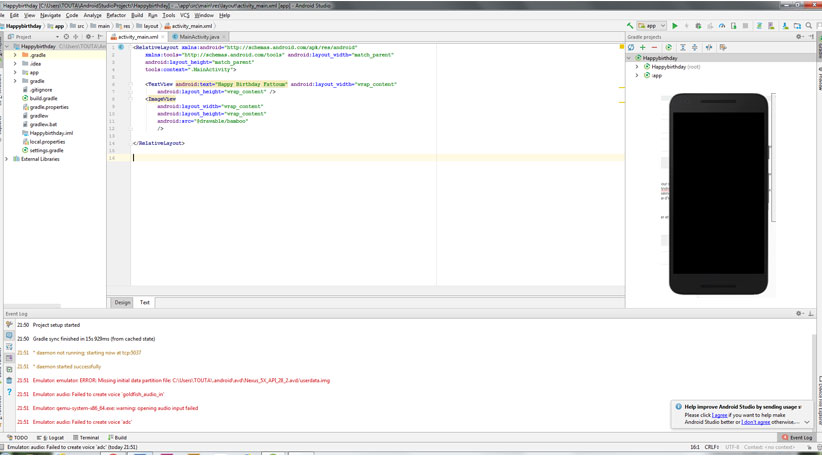
Task: Sync project with Gradle files icon
Action: click(x=759, y=26)
